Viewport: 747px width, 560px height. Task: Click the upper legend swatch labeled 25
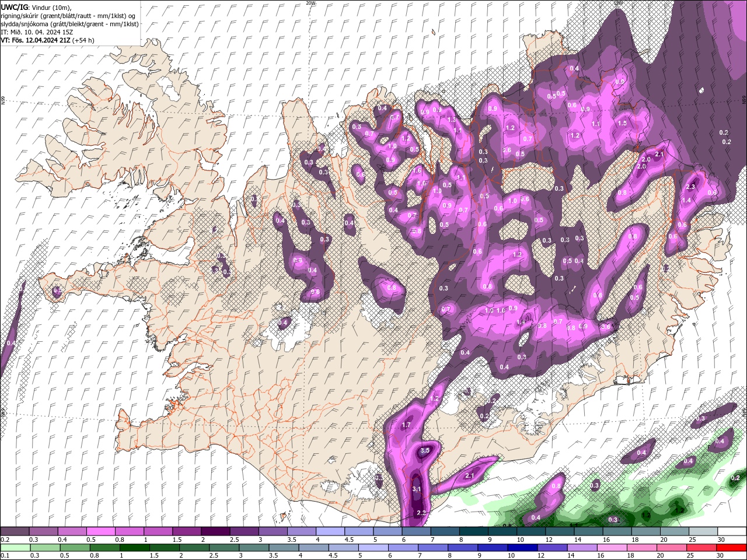pos(703,531)
